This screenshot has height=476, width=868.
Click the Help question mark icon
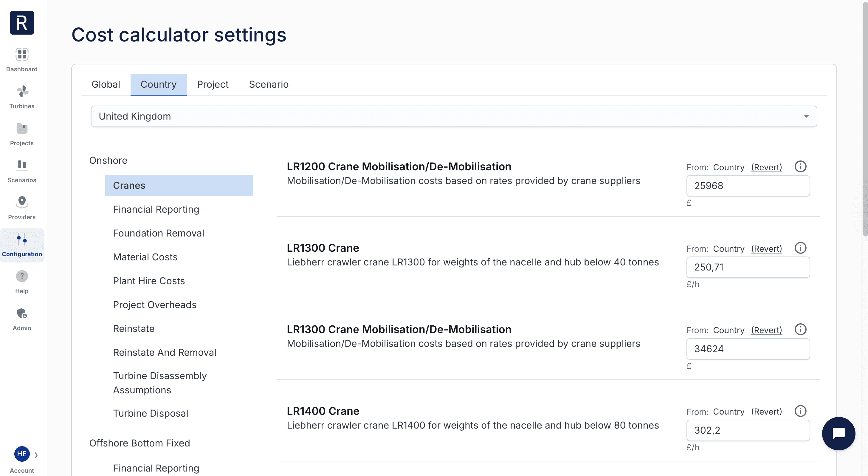coord(22,276)
